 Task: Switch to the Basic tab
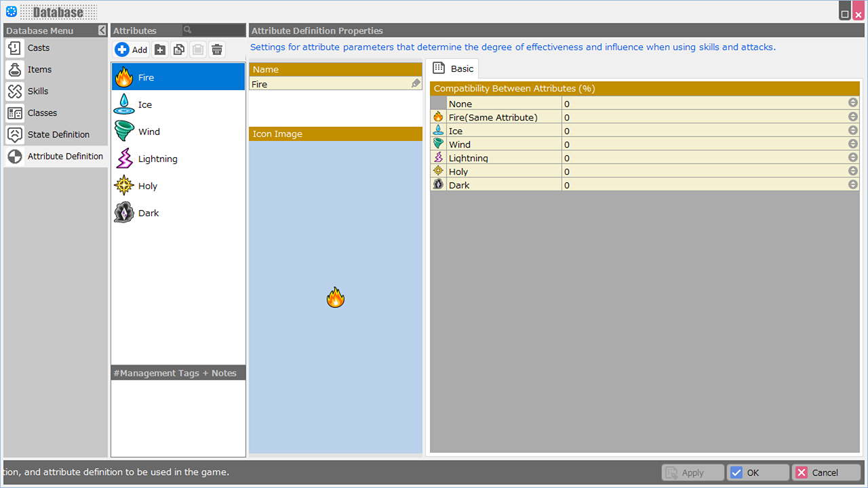point(454,68)
